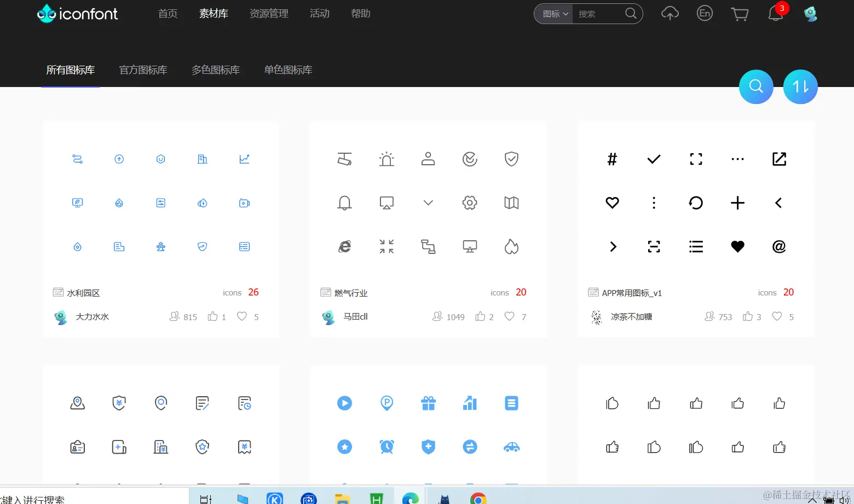
Task: Open the shopping cart icon
Action: (x=740, y=14)
